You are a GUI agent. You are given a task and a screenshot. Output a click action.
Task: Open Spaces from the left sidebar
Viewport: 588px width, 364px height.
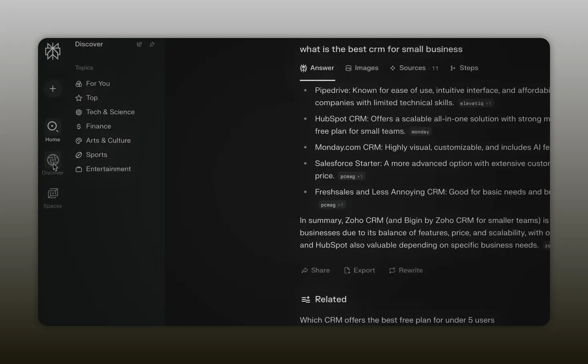(53, 198)
